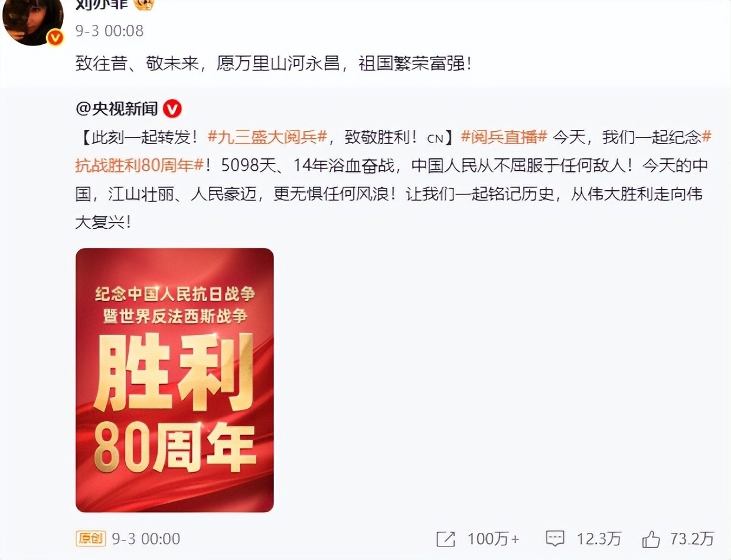Open the @央视新闻 account link
This screenshot has height=560, width=731.
point(117,109)
